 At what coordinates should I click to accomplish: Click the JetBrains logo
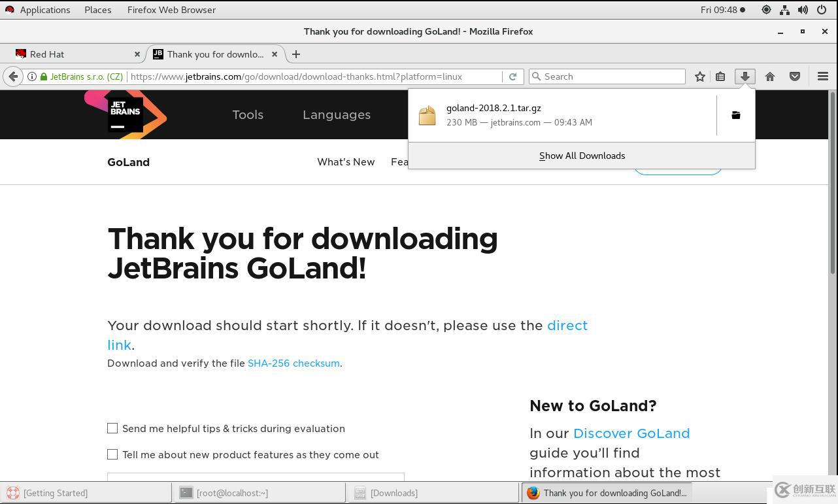126,114
